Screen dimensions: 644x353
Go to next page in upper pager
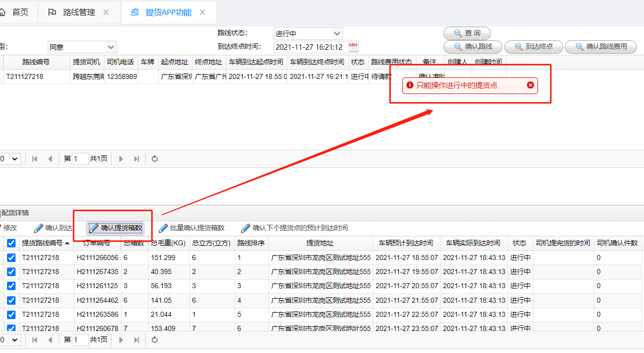click(121, 159)
